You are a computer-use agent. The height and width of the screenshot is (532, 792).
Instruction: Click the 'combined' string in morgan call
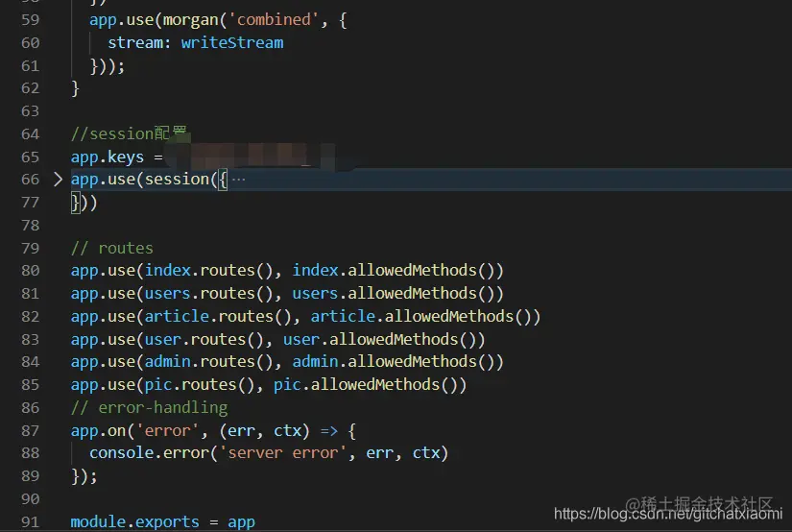pyautogui.click(x=274, y=20)
